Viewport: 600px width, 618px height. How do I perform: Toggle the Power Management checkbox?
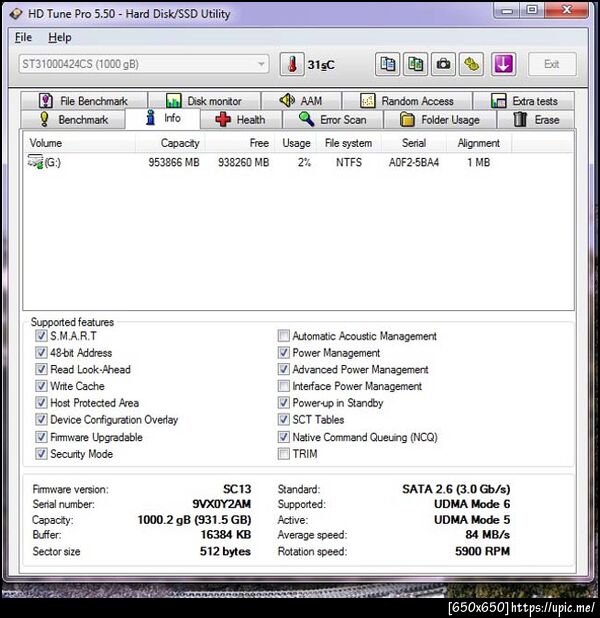(283, 352)
